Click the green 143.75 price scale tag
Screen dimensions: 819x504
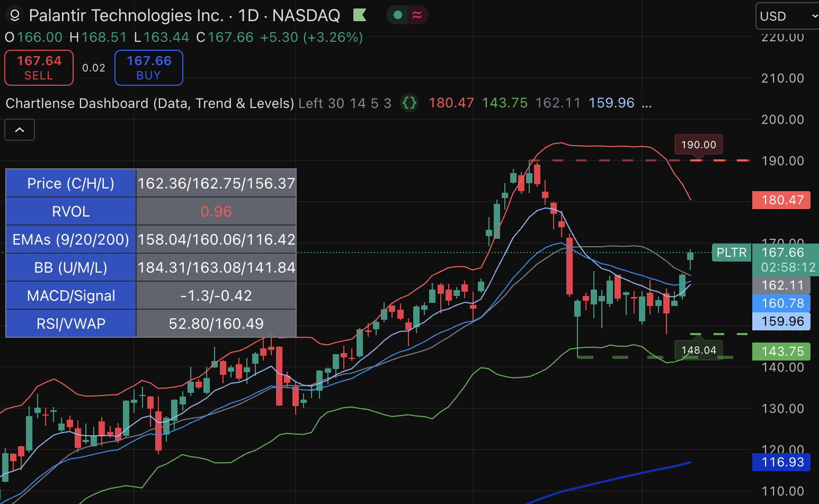[782, 352]
